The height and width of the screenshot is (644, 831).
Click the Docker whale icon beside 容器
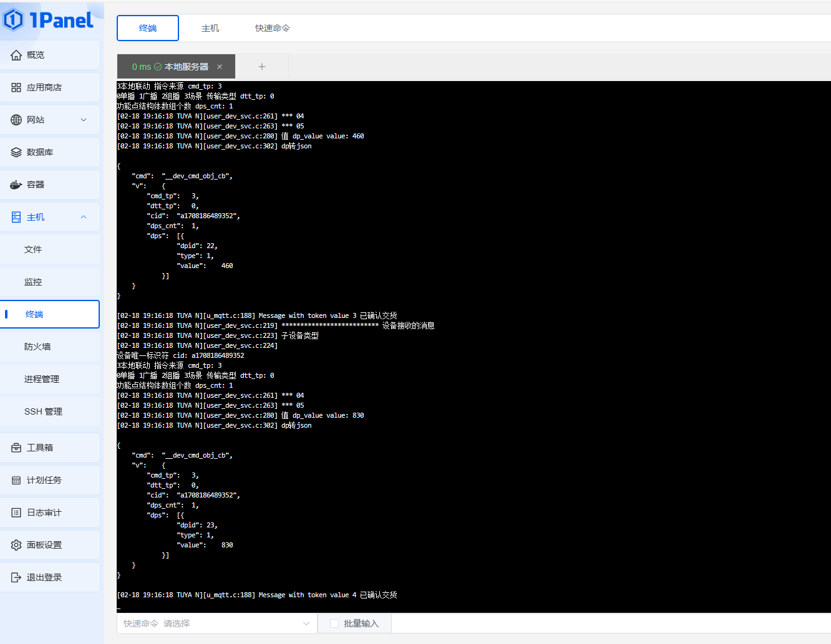(x=16, y=185)
